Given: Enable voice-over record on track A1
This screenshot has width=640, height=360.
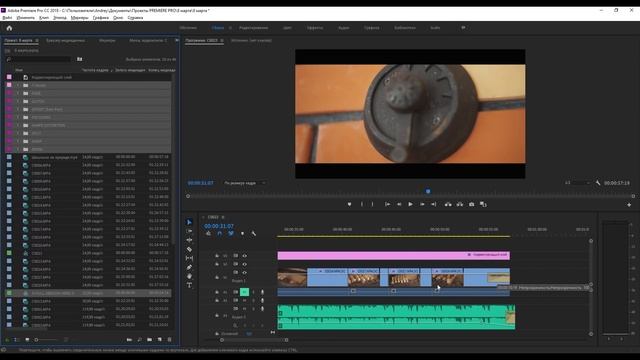Looking at the screenshot, I should [262, 292].
